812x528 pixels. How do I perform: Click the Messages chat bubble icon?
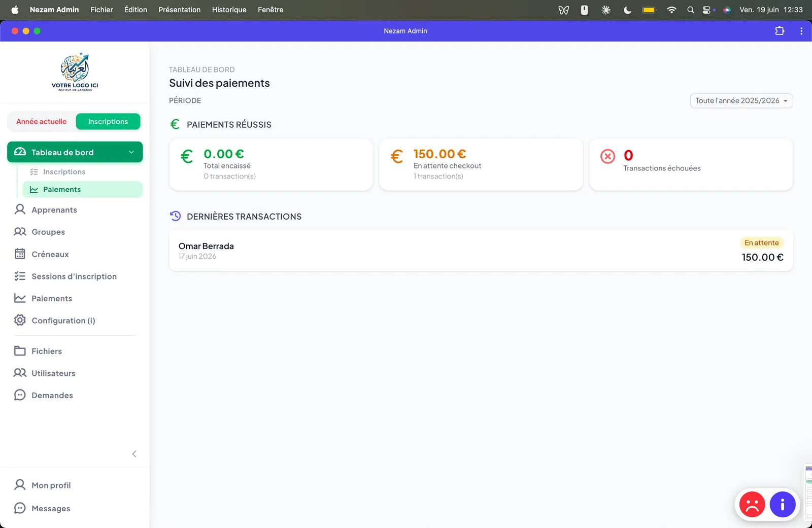[20, 508]
